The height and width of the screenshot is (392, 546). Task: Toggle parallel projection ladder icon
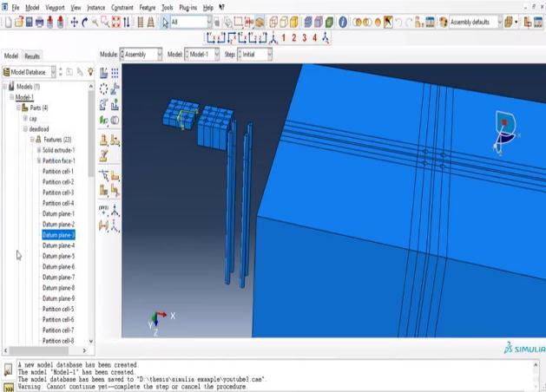pyautogui.click(x=141, y=23)
